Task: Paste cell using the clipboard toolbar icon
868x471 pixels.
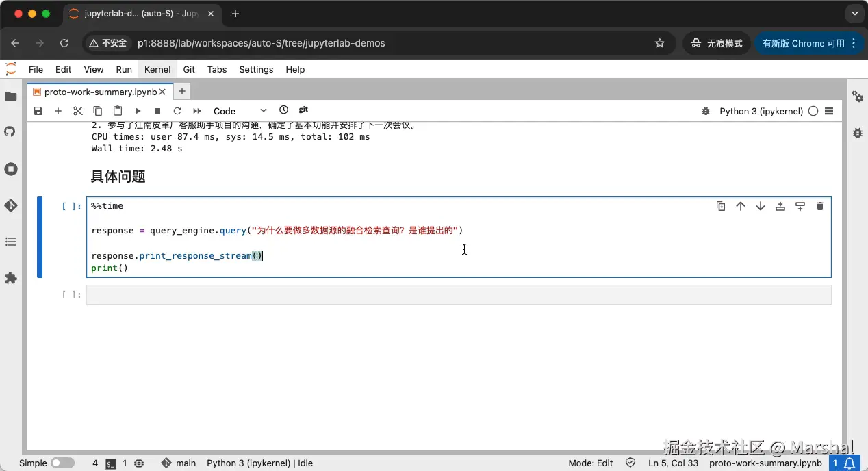Action: pyautogui.click(x=118, y=111)
